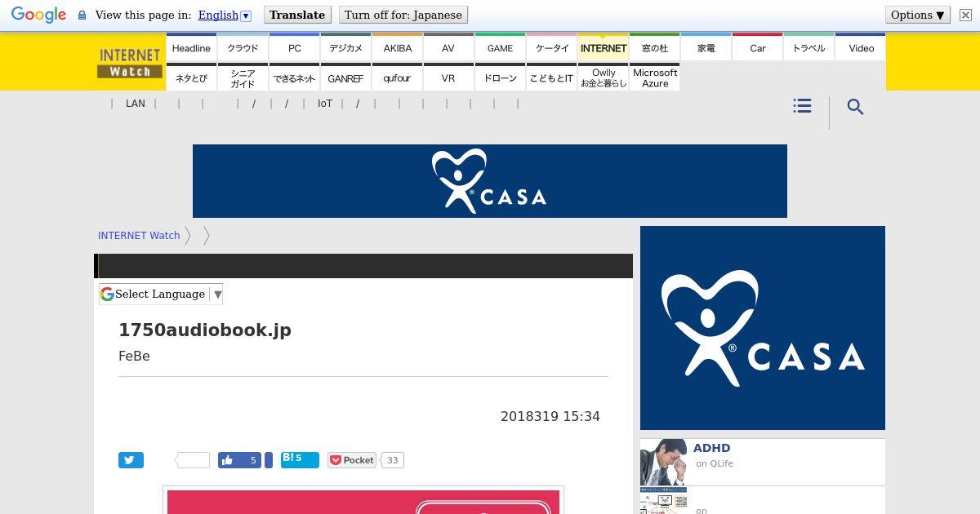The width and height of the screenshot is (980, 514).
Task: Open the シニアガイド nav tab
Action: pyautogui.click(x=243, y=78)
